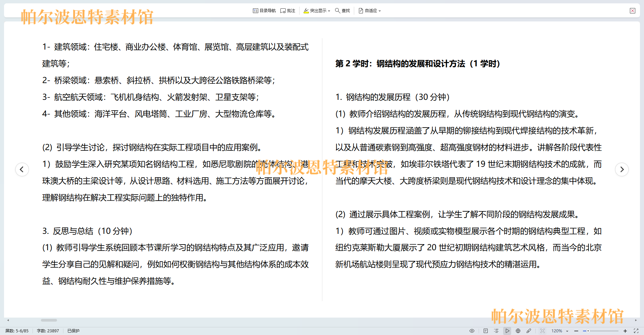
Task: Click the zoom slider handle
Action: pos(588,331)
